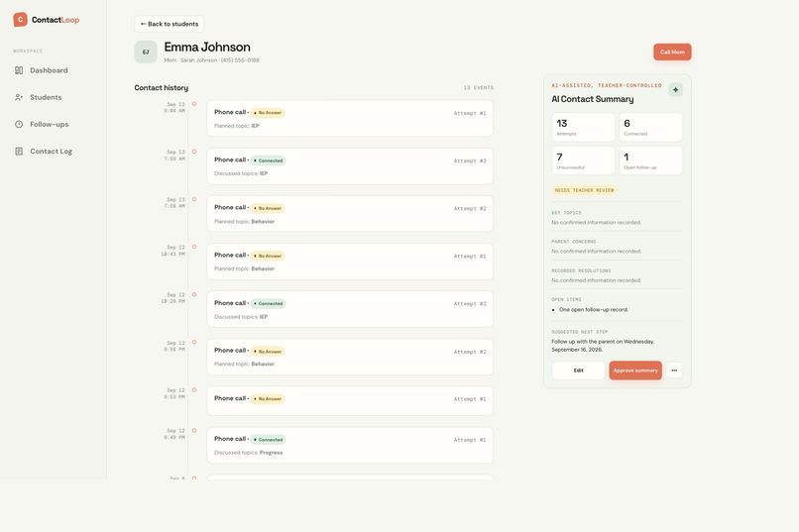Open the Sep 12 9:53 PM call card
The image size is (799, 532).
(350, 400)
